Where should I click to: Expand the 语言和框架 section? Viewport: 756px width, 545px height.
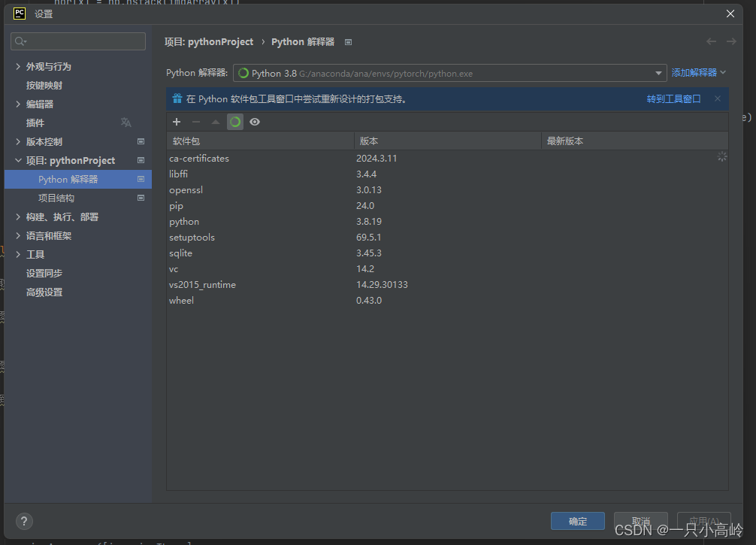18,236
